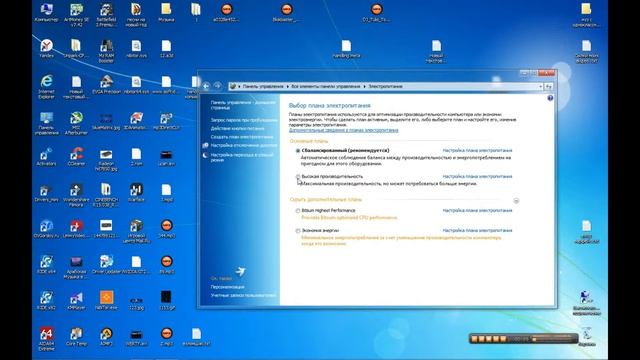Screen dimensions: 640x360
Task: Expand the arrow after Все элементы панели управления
Action: [364, 87]
